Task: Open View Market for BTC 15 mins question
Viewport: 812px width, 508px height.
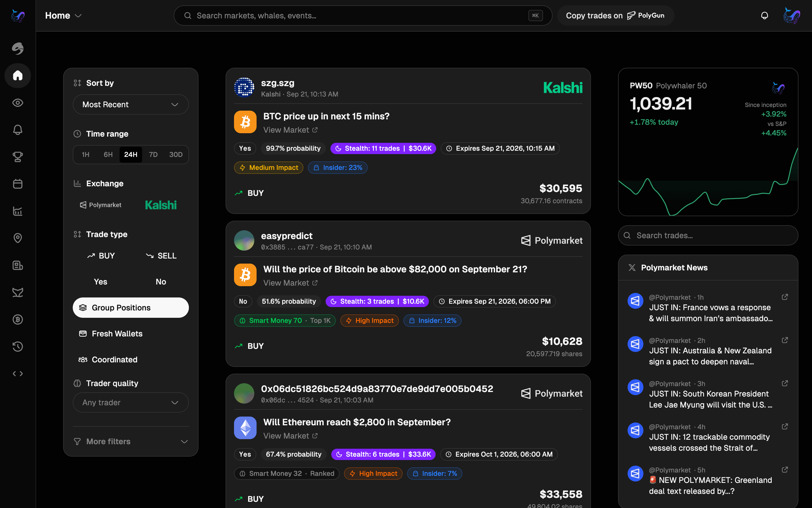Action: point(291,130)
